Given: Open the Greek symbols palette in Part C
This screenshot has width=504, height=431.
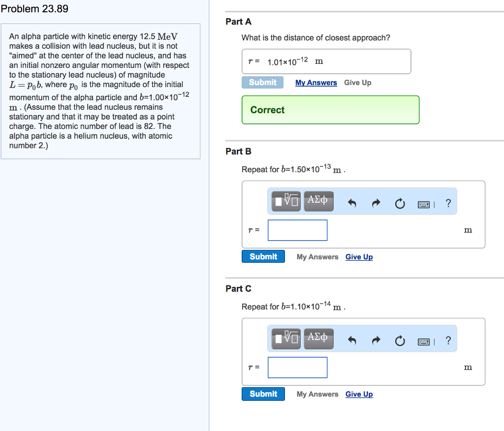Looking at the screenshot, I should (x=318, y=338).
